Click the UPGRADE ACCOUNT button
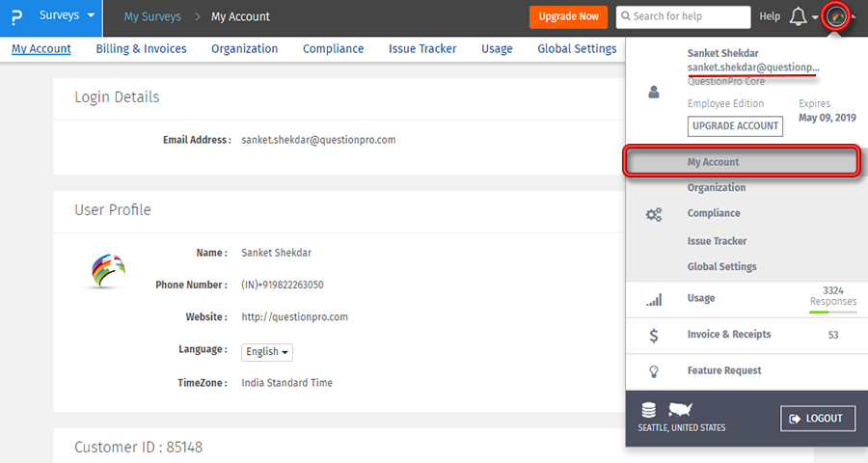This screenshot has height=463, width=868. point(735,125)
